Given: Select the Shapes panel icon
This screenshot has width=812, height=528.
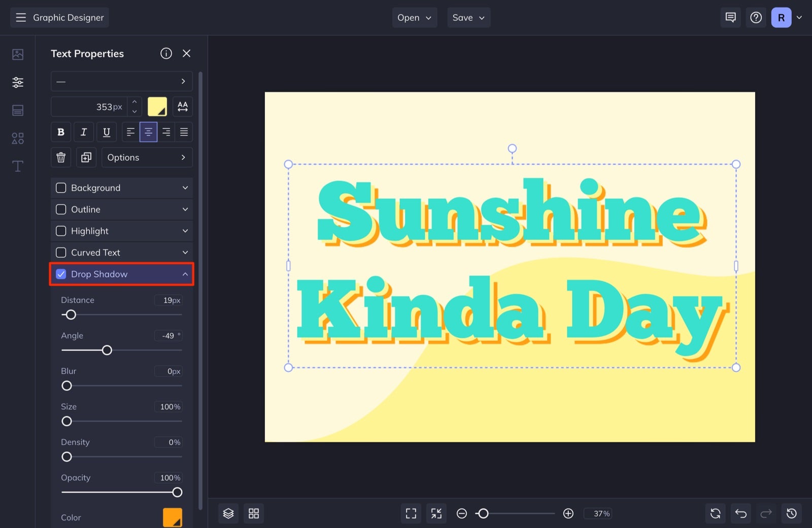Looking at the screenshot, I should coord(17,138).
